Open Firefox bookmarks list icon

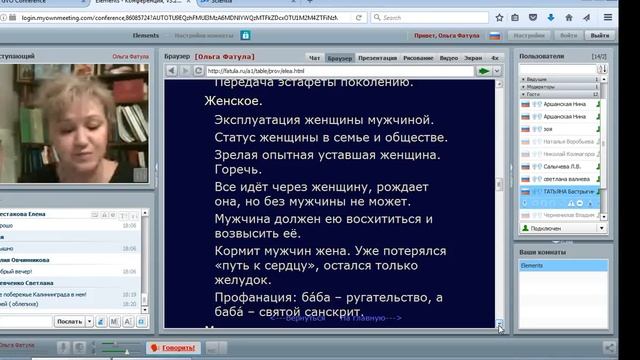pyautogui.click(x=515, y=18)
